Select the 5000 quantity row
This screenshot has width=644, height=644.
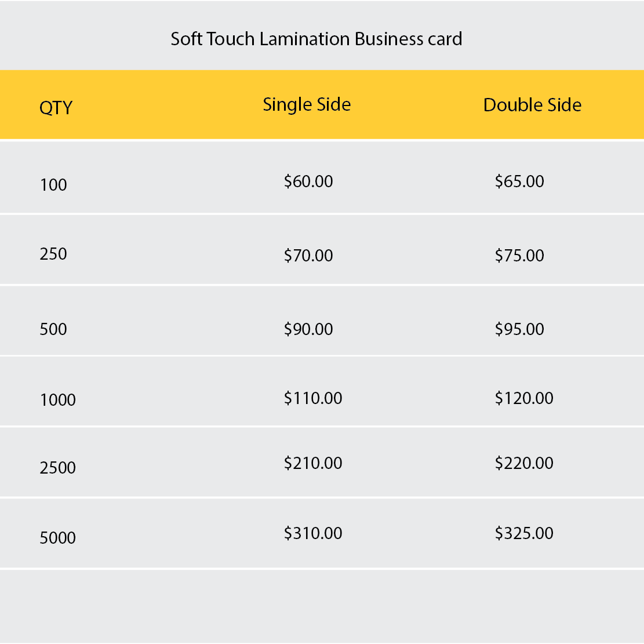pyautogui.click(x=57, y=538)
